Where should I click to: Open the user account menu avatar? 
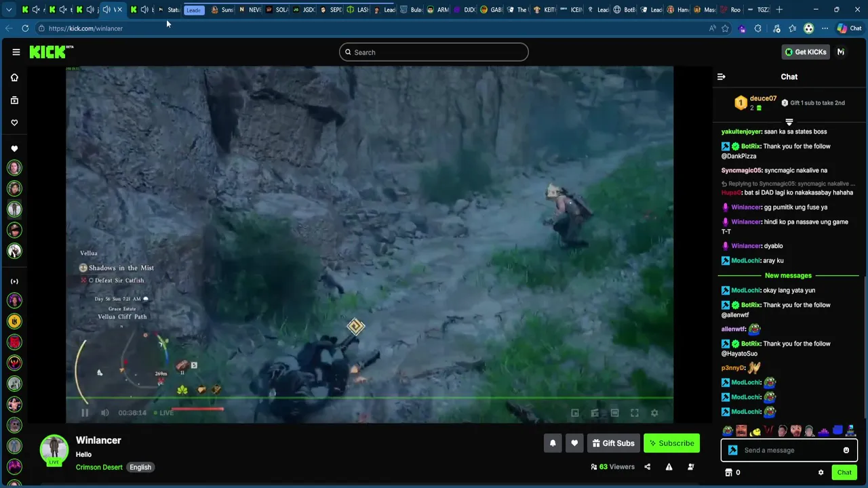841,52
